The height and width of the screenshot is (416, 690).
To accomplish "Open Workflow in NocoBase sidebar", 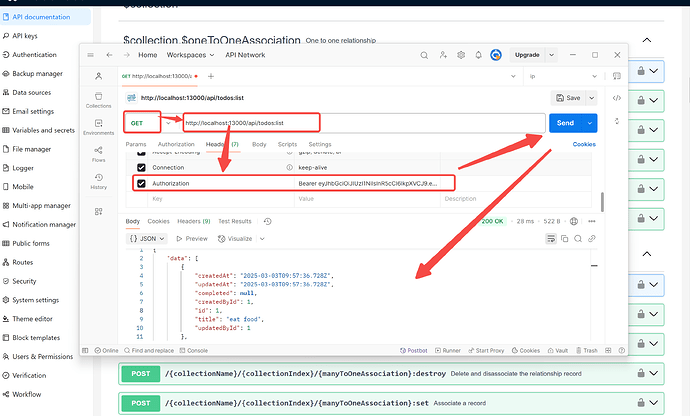I will (26, 394).
